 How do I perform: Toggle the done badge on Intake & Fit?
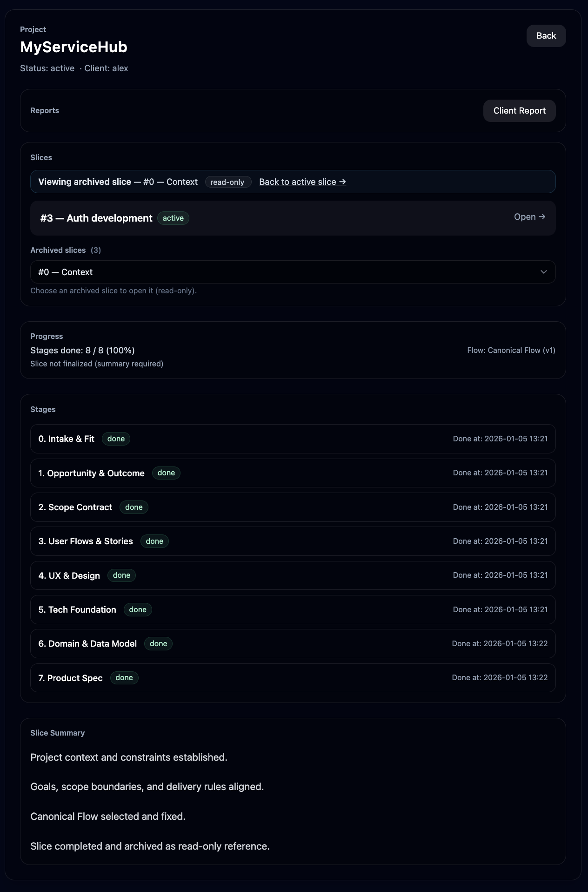(x=115, y=439)
